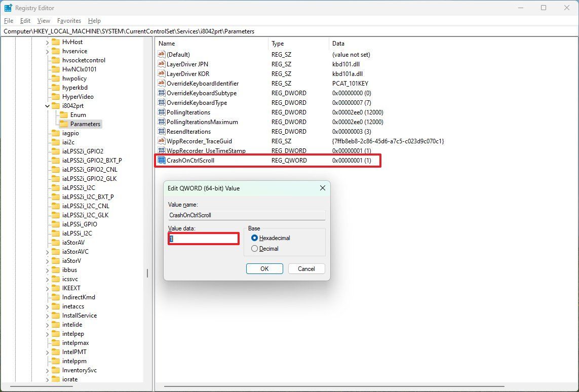Click the Value data input field

(204, 239)
